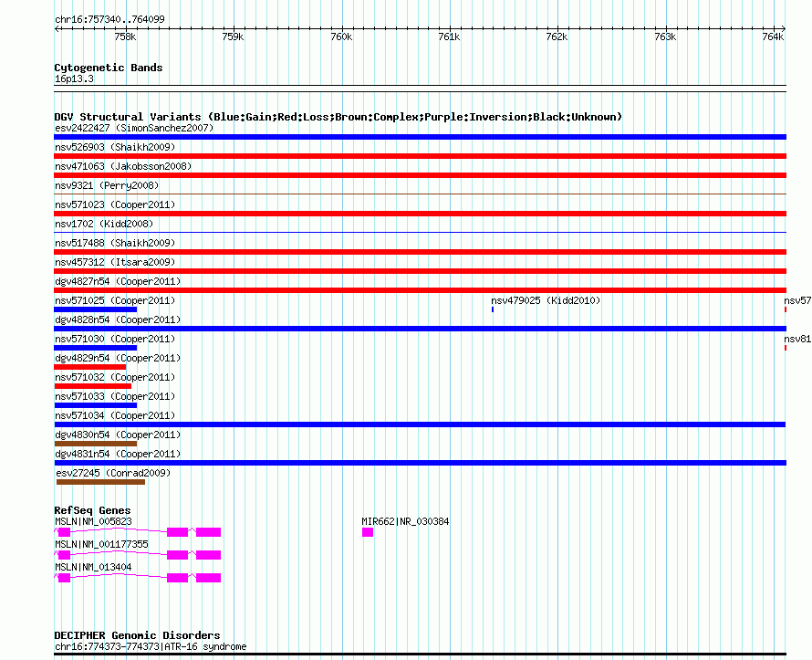Click the red bar below nsv526903
Screen dimensions: 812x660
(420, 156)
